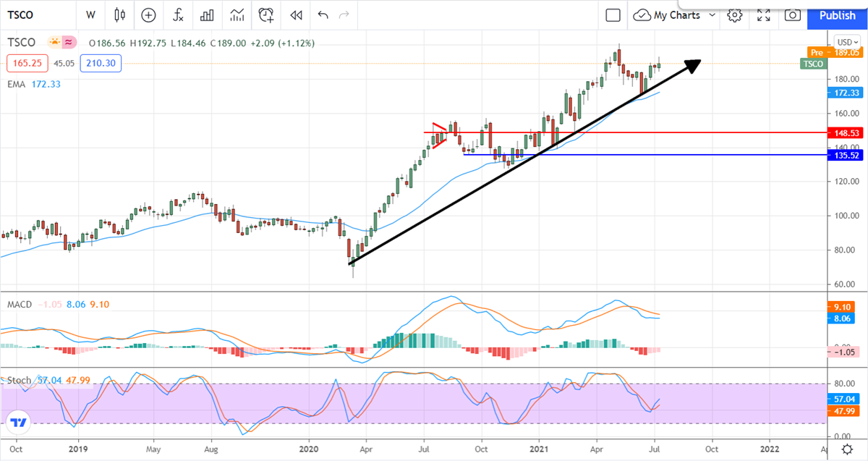The width and height of the screenshot is (868, 461).
Task: Change the W weekly time interval
Action: (90, 14)
